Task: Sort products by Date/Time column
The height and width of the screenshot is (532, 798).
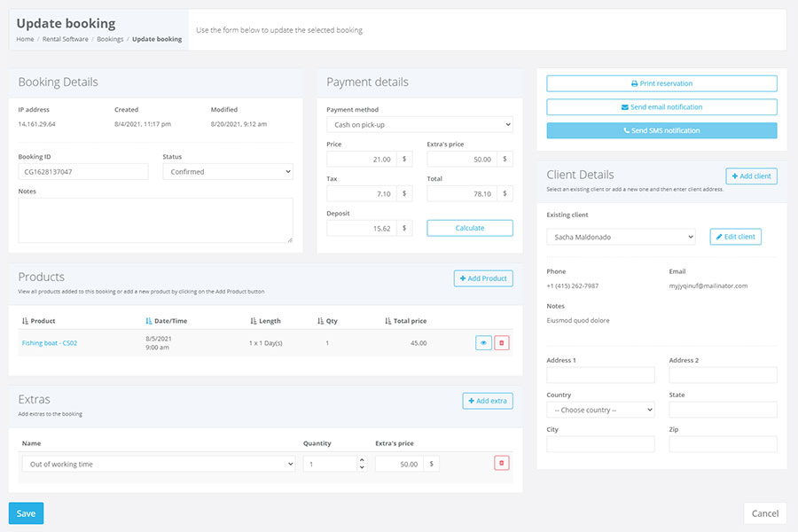Action: [x=167, y=321]
